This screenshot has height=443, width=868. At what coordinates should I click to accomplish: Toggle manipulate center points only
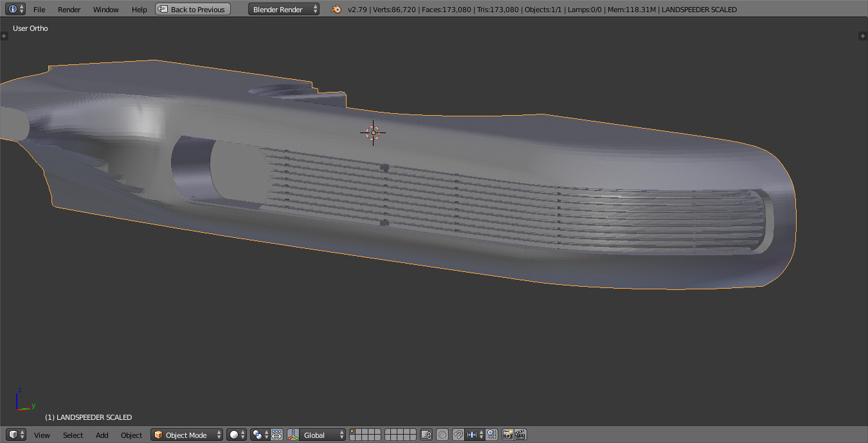point(277,435)
